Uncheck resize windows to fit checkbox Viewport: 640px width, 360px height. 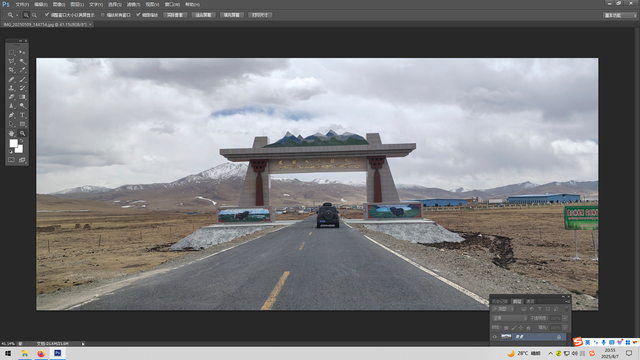click(x=47, y=15)
